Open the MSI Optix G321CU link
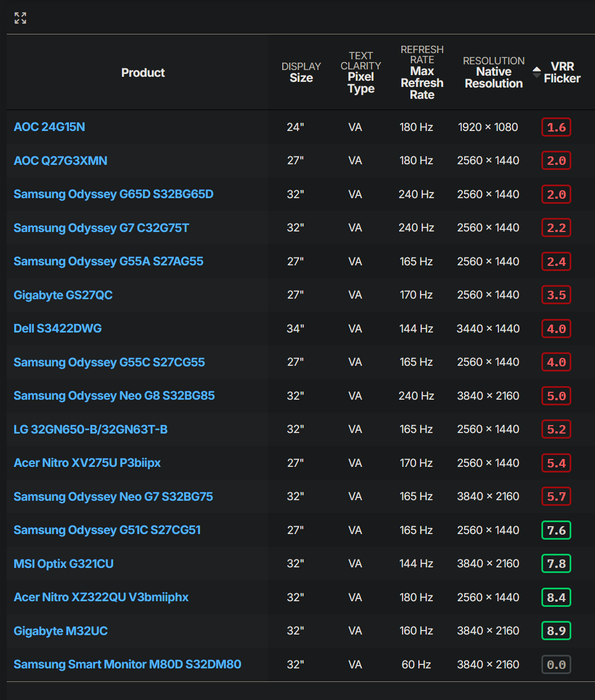Viewport: 595px width, 700px height. pos(64,564)
